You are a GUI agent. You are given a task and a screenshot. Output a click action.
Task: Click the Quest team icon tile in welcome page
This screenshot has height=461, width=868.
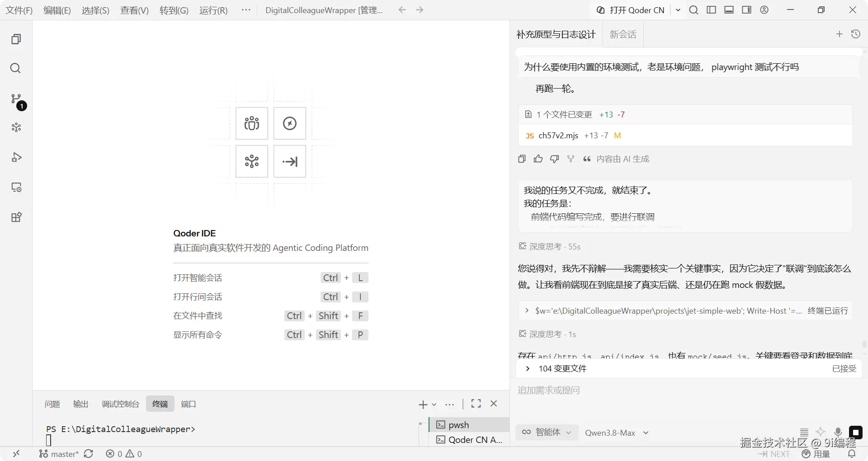252,123
